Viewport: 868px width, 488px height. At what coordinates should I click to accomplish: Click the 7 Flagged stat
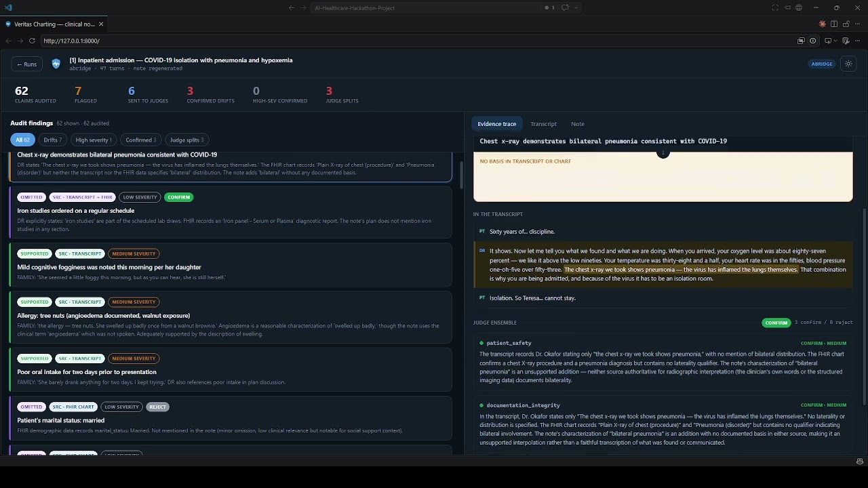(85, 94)
